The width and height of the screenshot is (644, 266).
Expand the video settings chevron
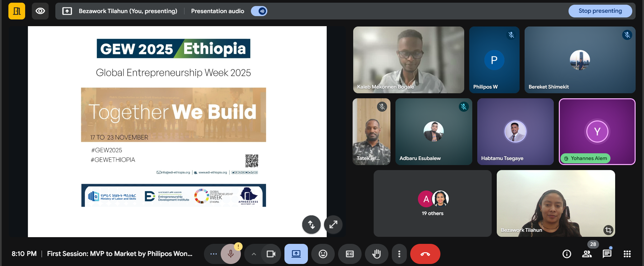pos(254,254)
